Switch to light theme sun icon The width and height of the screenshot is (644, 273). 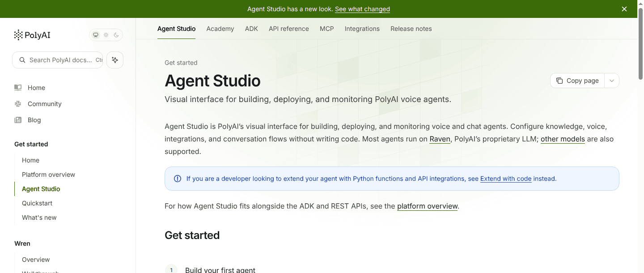[106, 35]
